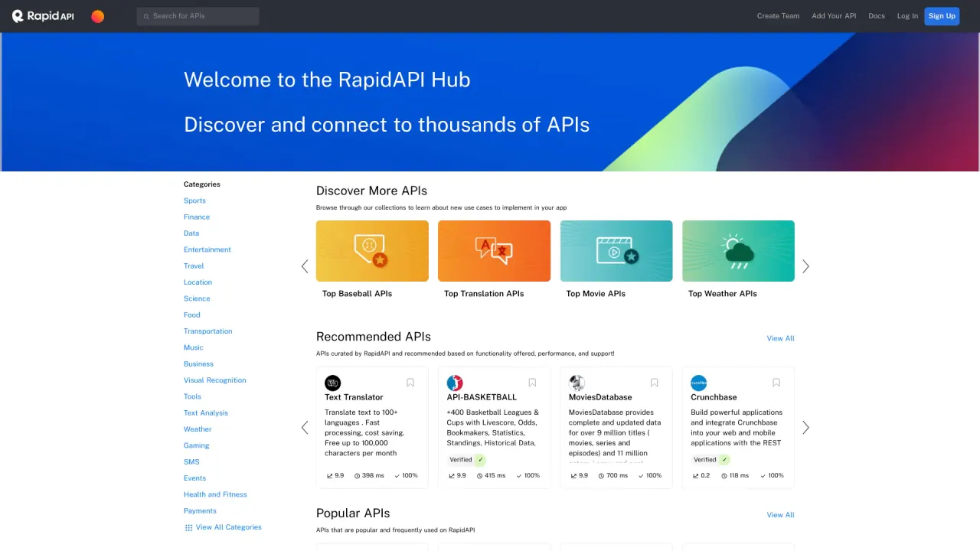Show next Recommended APIs
The height and width of the screenshot is (551, 980).
pos(805,428)
